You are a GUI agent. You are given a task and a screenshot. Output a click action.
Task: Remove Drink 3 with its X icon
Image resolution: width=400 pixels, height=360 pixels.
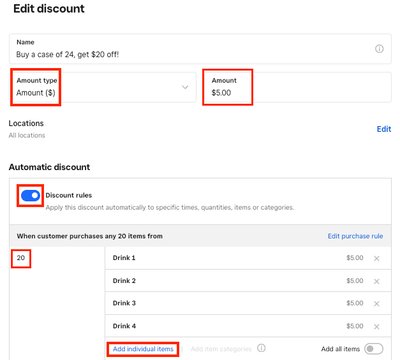pyautogui.click(x=377, y=304)
